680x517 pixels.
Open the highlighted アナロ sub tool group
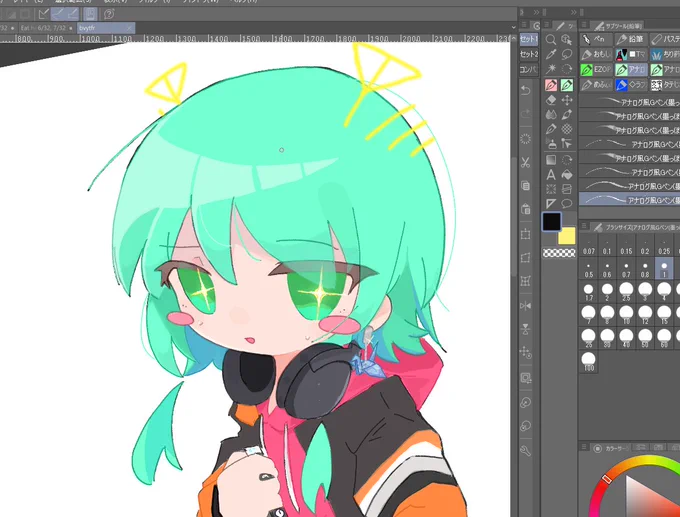pyautogui.click(x=631, y=69)
